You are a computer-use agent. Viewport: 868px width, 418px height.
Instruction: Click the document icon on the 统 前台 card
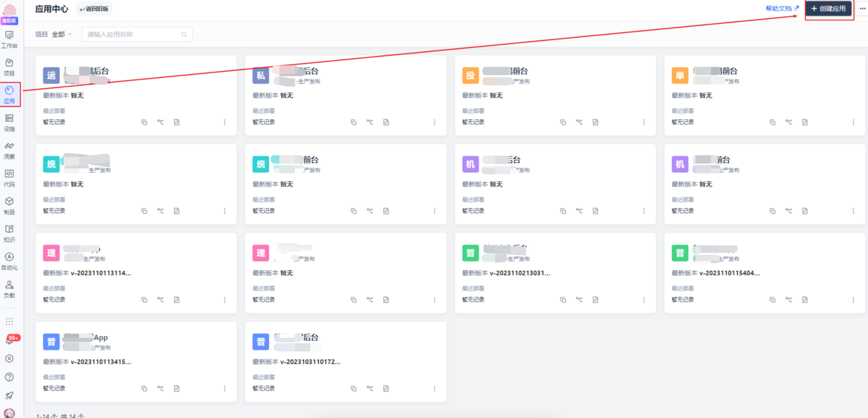click(x=386, y=211)
